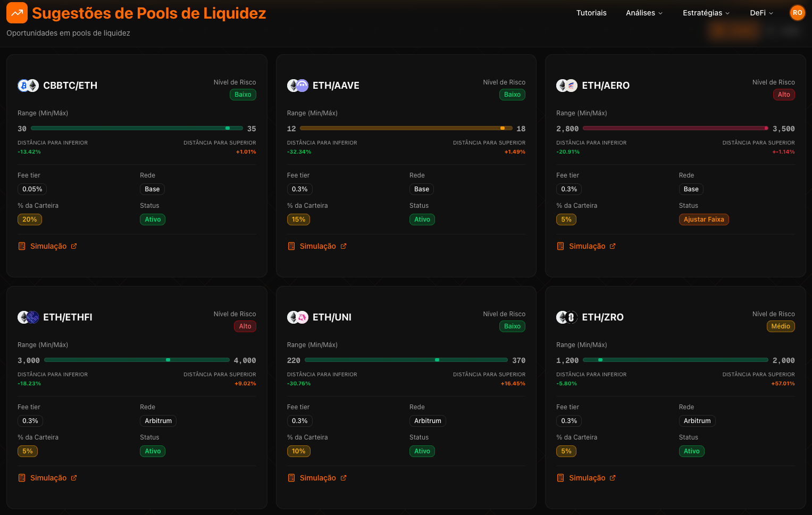Click Ativo status badge in ETH/UNI card

[x=422, y=451]
